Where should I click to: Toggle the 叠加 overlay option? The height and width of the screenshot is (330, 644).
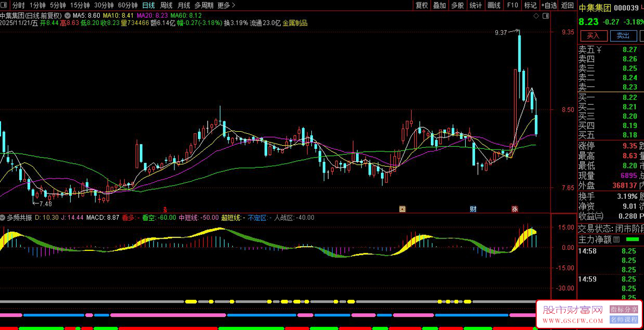point(440,5)
